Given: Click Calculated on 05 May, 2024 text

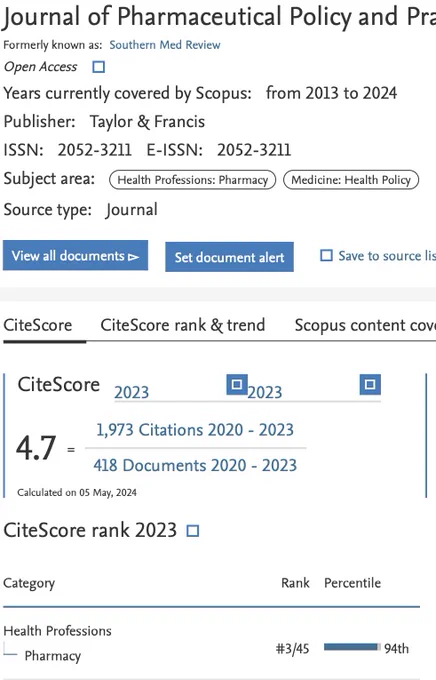Looking at the screenshot, I should 77,493.
